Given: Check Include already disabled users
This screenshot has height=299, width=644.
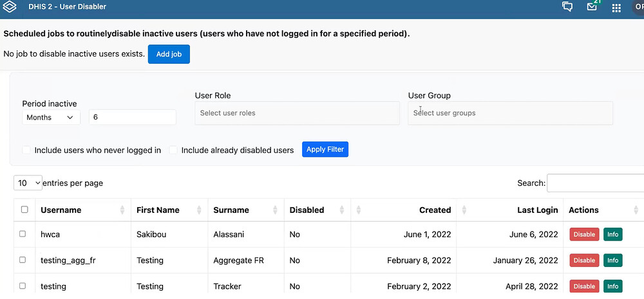Looking at the screenshot, I should (x=173, y=150).
